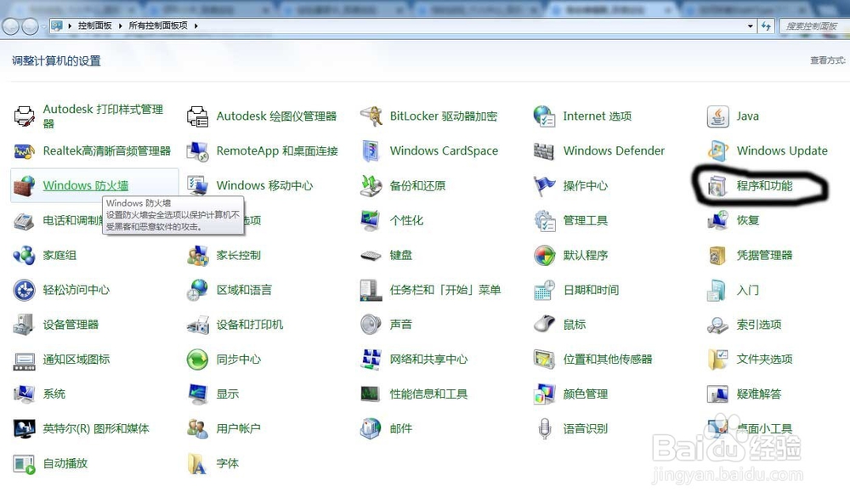Click the 搜索控制面板 search box
This screenshot has height=504, width=850.
pyautogui.click(x=814, y=25)
